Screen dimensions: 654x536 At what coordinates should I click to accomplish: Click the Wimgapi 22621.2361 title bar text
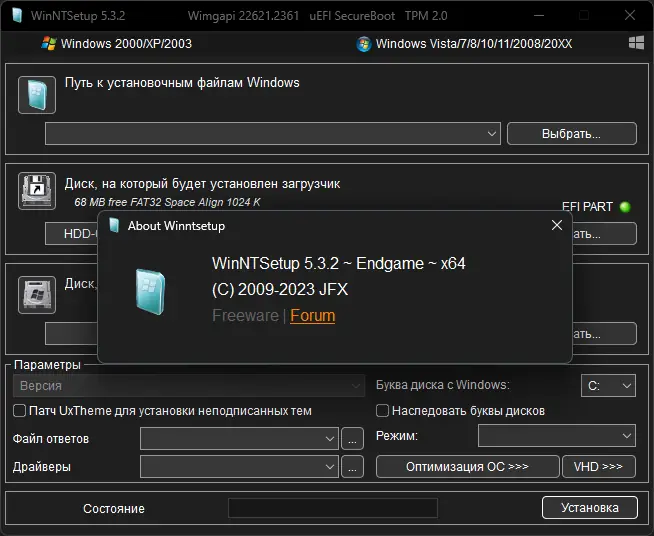pyautogui.click(x=243, y=16)
